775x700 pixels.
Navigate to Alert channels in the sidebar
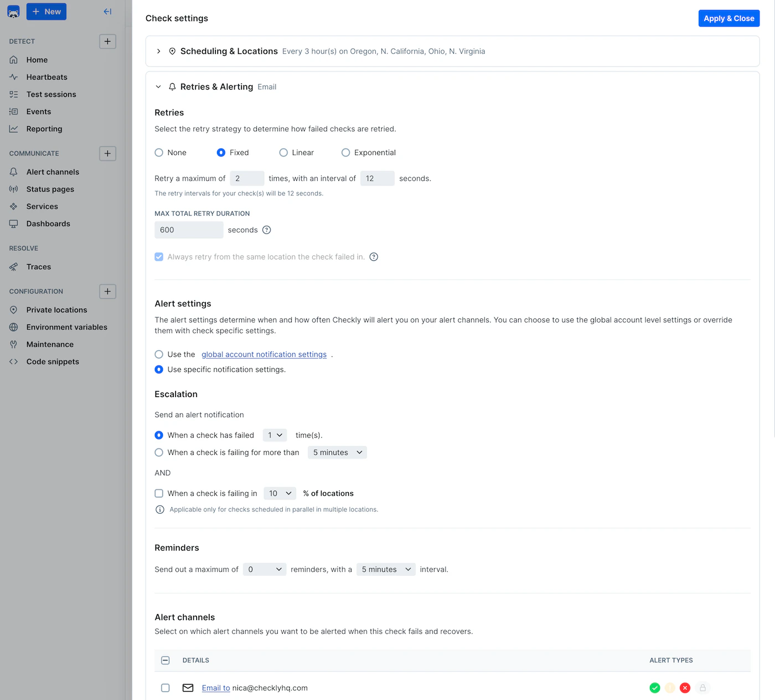click(53, 172)
